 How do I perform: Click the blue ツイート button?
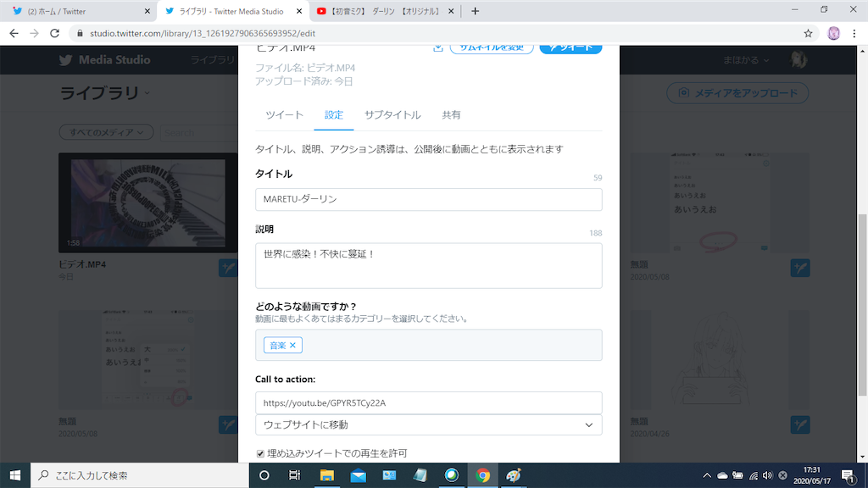(x=570, y=48)
